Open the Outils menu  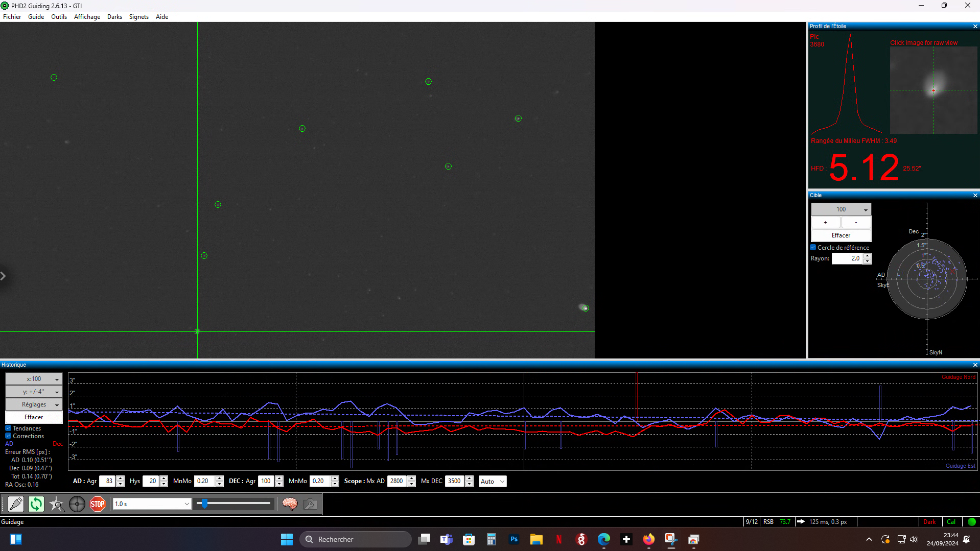coord(59,17)
